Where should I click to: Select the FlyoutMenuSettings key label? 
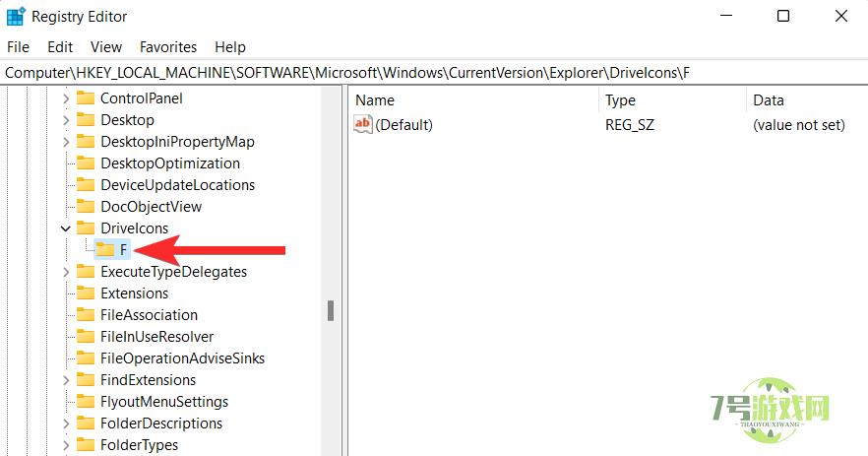point(164,402)
